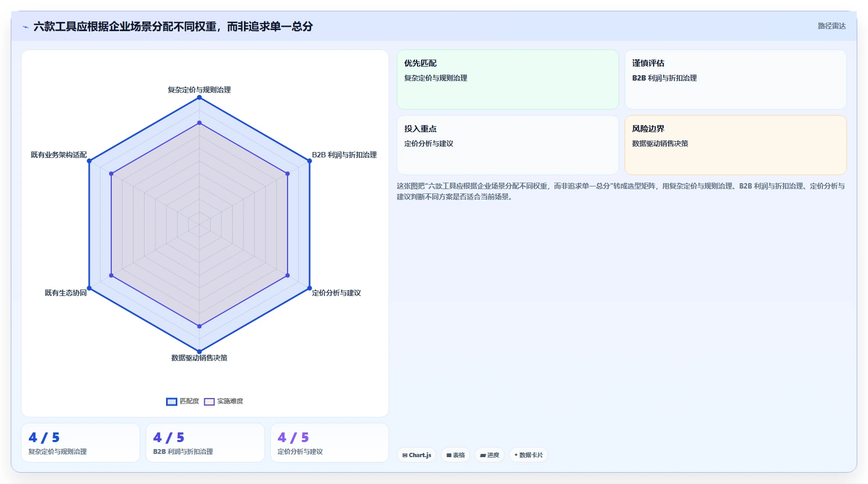Toggle the 实施难度 legend entry
Screen dimensions: 868x484
click(224, 401)
